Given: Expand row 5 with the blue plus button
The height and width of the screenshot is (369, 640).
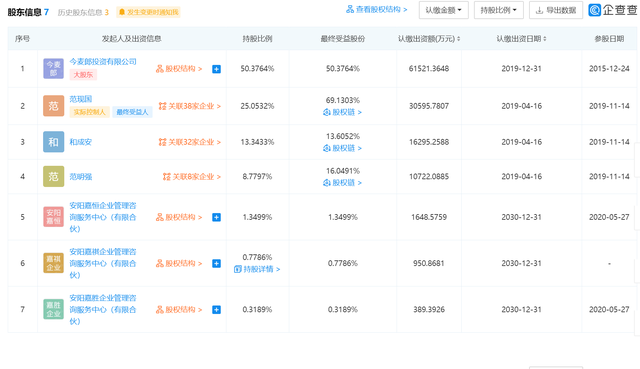Looking at the screenshot, I should 216,217.
